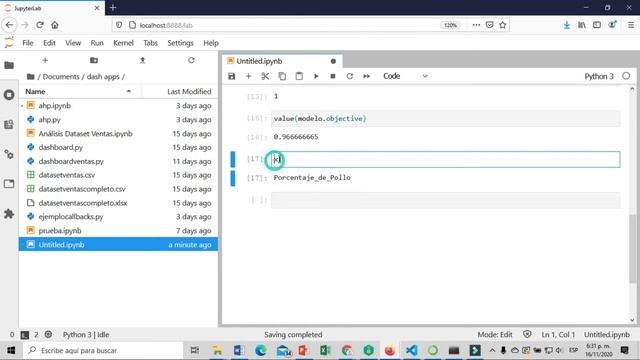Click the kernel status circle indicator

pyautogui.click(x=626, y=76)
